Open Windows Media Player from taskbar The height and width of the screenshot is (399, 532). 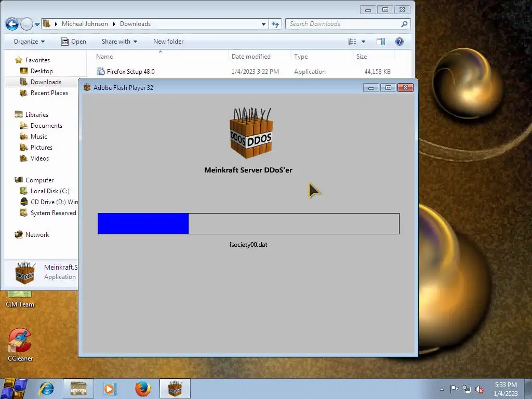coord(110,389)
